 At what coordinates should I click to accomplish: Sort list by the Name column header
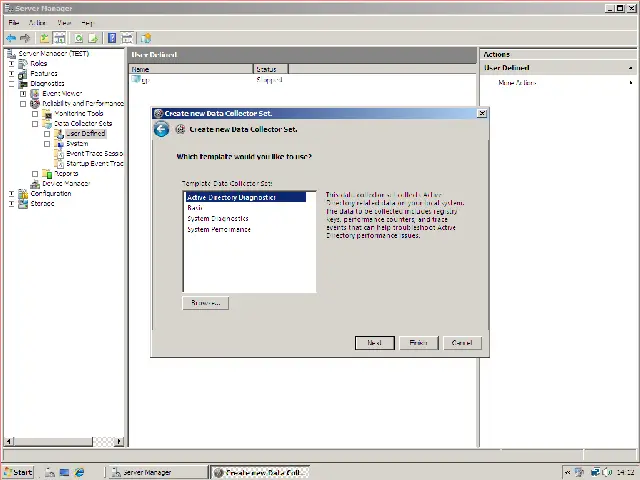[x=191, y=69]
